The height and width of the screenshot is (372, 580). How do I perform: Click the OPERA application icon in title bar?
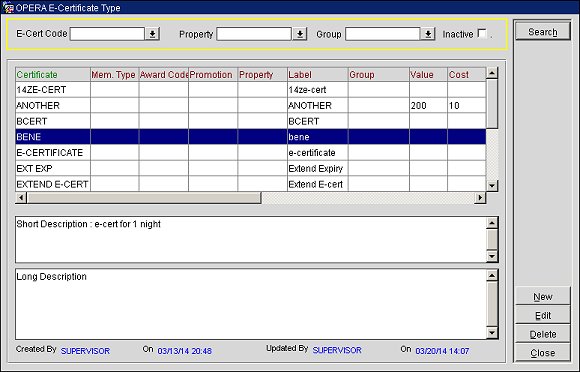tap(7, 7)
